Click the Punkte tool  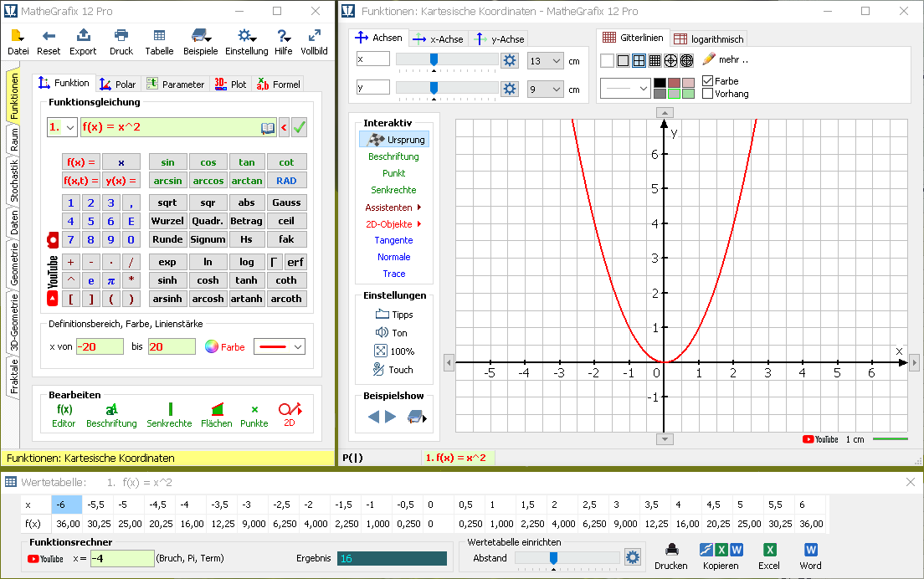pyautogui.click(x=254, y=415)
